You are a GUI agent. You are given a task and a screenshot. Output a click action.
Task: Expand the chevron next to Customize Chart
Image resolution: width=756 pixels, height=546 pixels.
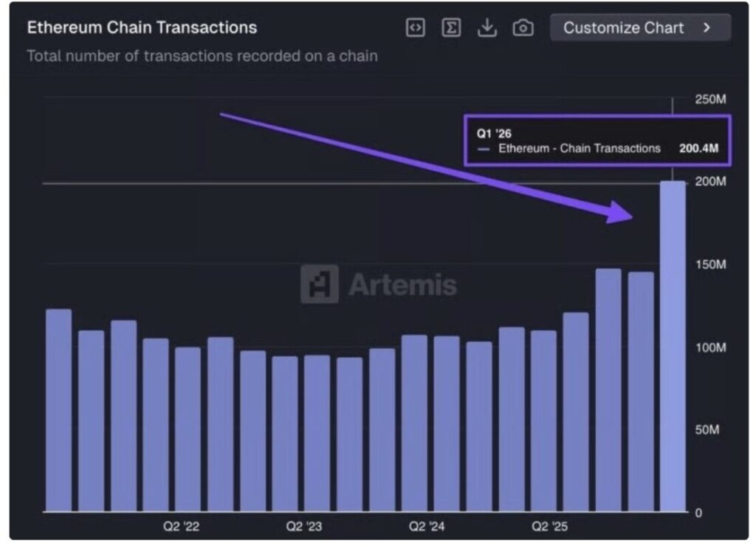pos(707,28)
